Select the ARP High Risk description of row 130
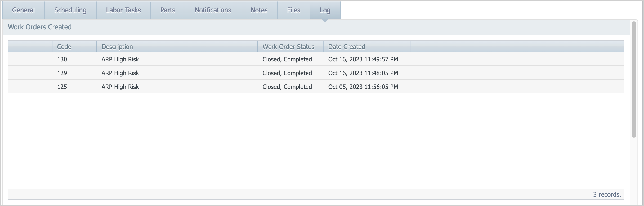644x206 pixels. (x=120, y=59)
